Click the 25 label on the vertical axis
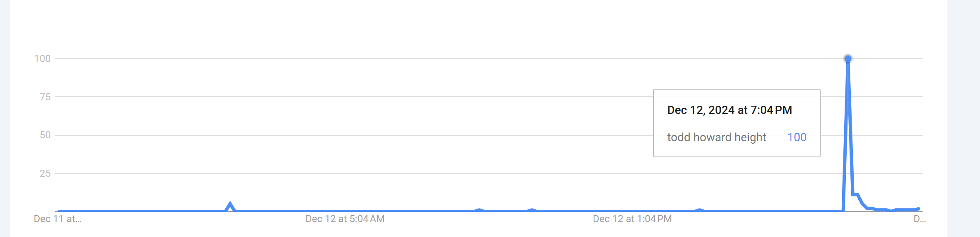The height and width of the screenshot is (237, 980). (45, 173)
